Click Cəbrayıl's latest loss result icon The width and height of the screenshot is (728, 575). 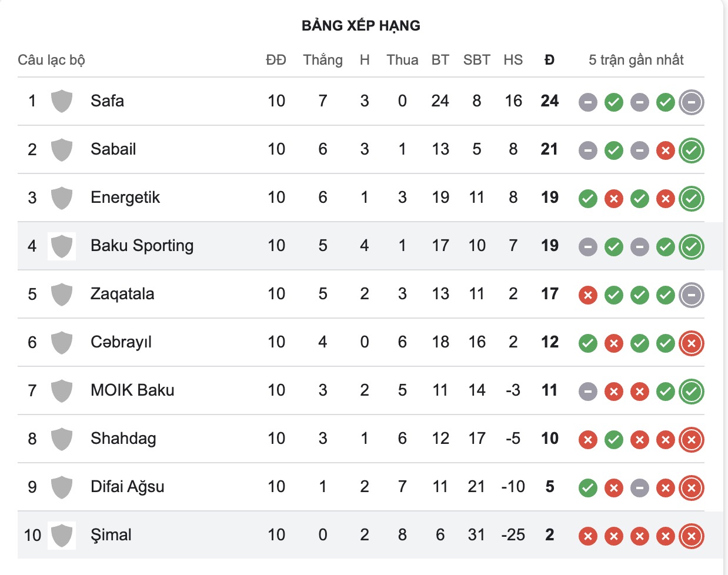[691, 343]
